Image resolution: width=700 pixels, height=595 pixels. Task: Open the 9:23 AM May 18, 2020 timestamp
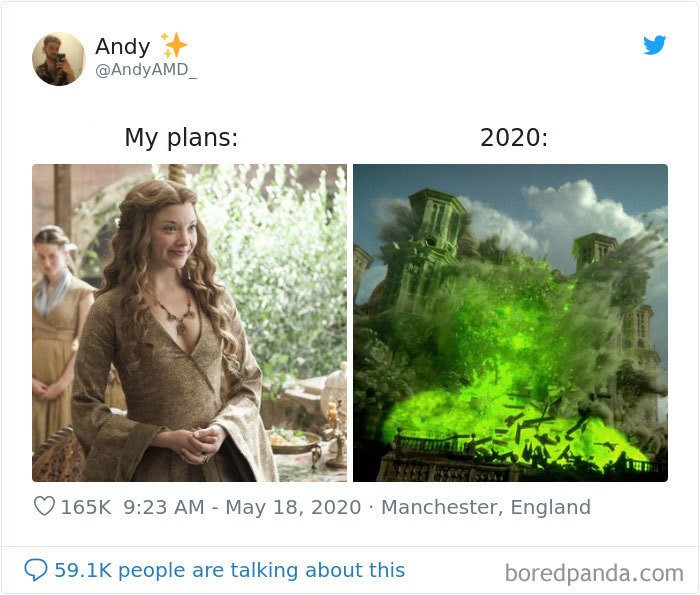coord(242,507)
